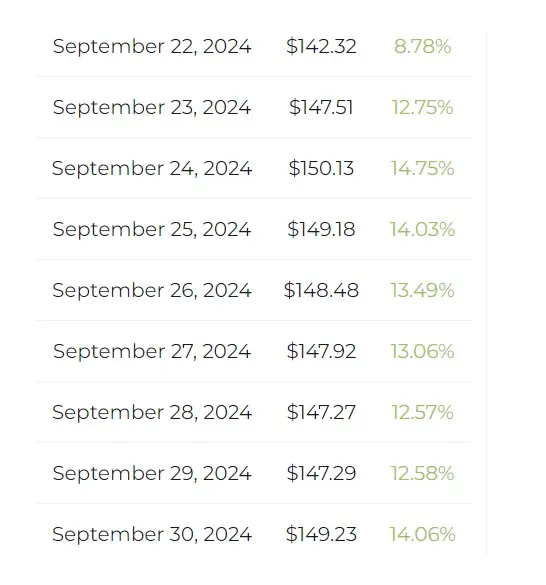Click the $142.32 price value
The width and height of the screenshot is (546, 585).
coord(321,47)
